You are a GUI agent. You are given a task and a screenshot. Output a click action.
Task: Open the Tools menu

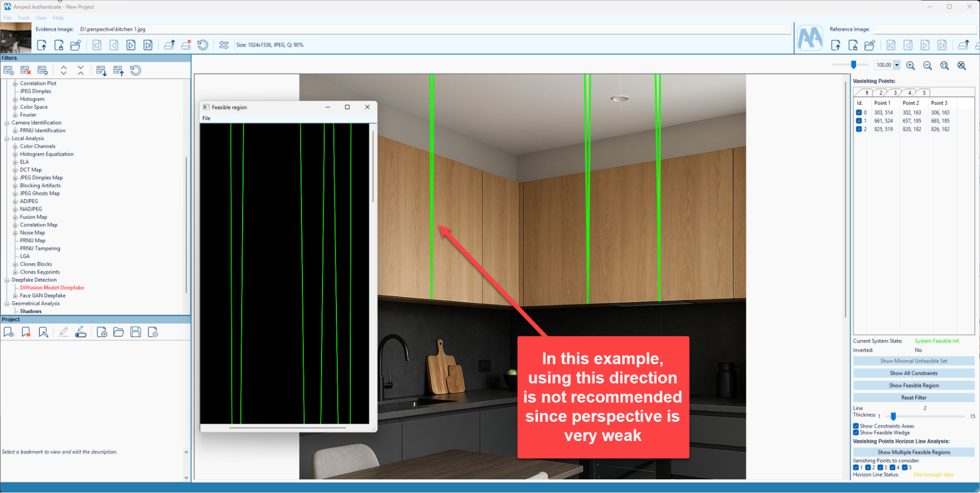[x=23, y=18]
